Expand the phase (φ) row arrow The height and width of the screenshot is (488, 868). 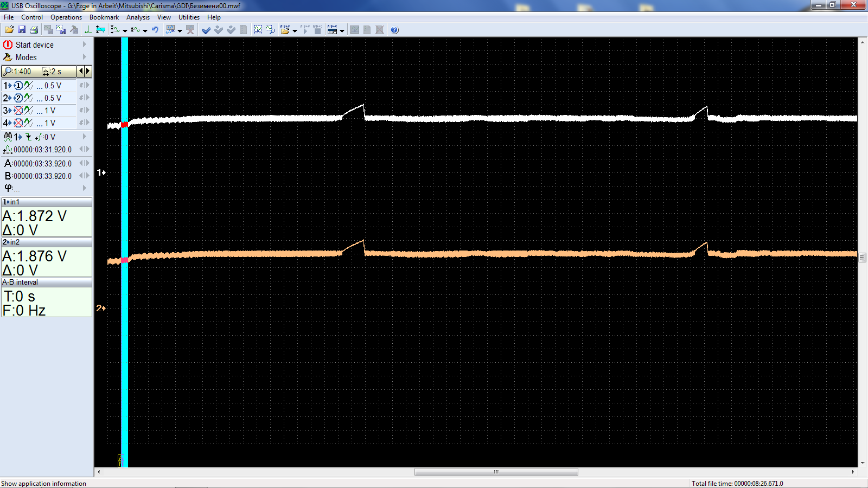(85, 188)
